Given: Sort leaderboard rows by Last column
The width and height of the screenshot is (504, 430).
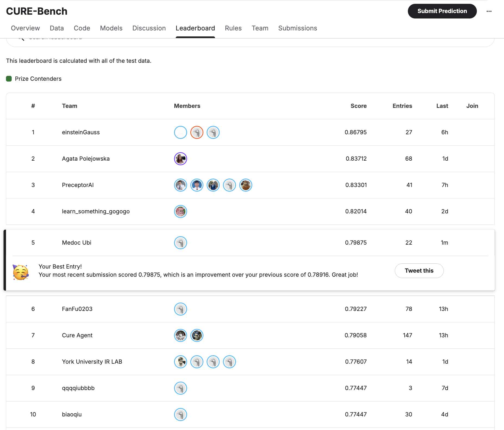Looking at the screenshot, I should click(x=442, y=106).
